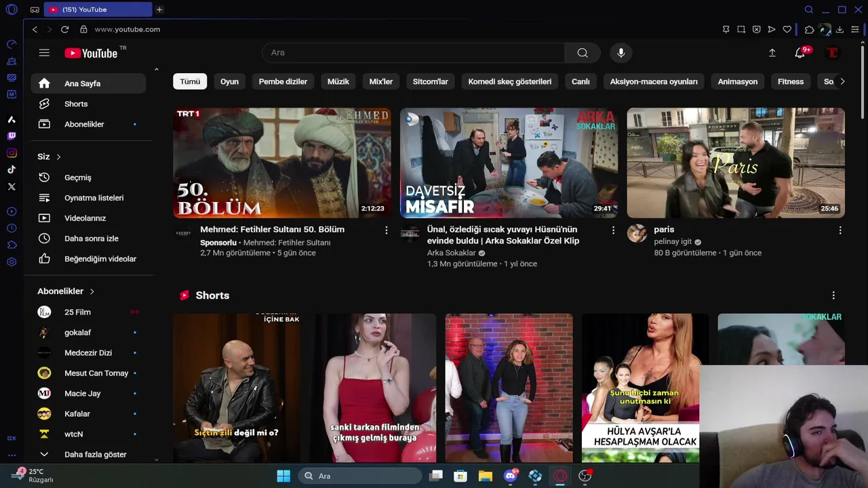
Task: Expand the Siz section
Action: 50,157
